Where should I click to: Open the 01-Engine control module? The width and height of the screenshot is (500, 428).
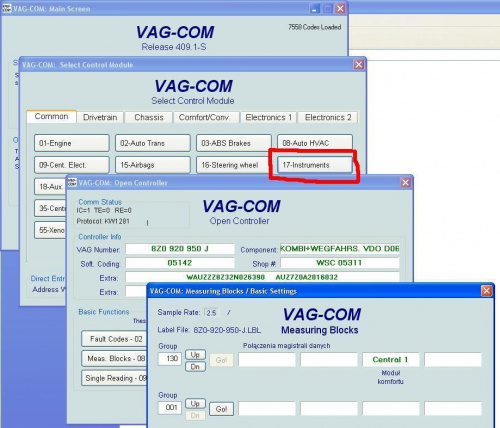[72, 143]
